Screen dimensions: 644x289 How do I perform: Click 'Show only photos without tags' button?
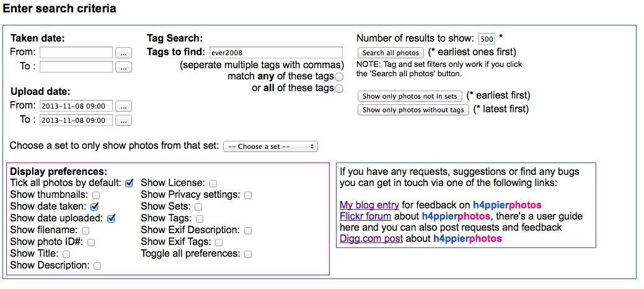pyautogui.click(x=413, y=110)
